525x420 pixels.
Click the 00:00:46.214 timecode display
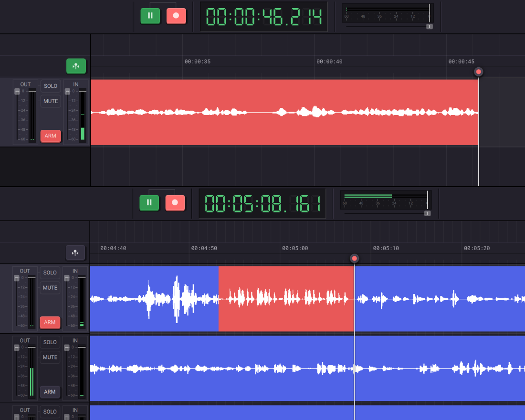263,17
